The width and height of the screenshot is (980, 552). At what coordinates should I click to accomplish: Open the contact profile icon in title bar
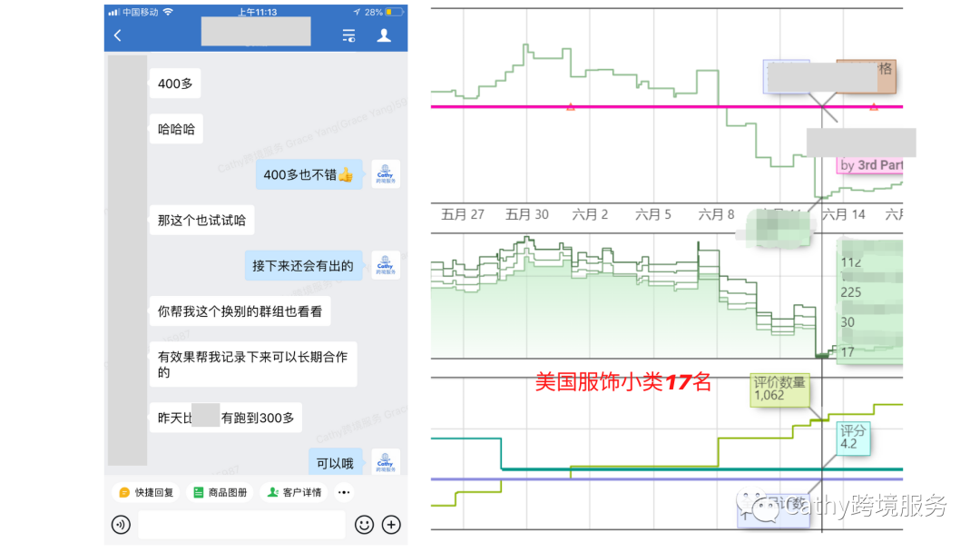[384, 34]
